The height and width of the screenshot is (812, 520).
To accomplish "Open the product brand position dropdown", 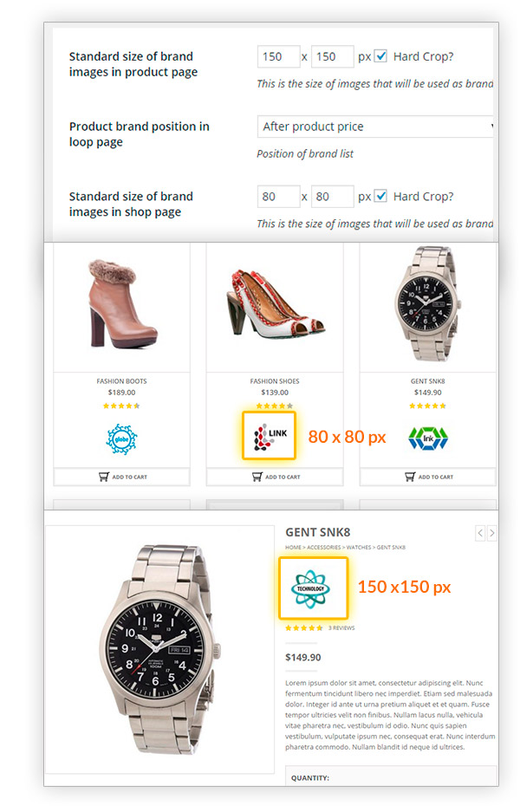I will pyautogui.click(x=375, y=127).
